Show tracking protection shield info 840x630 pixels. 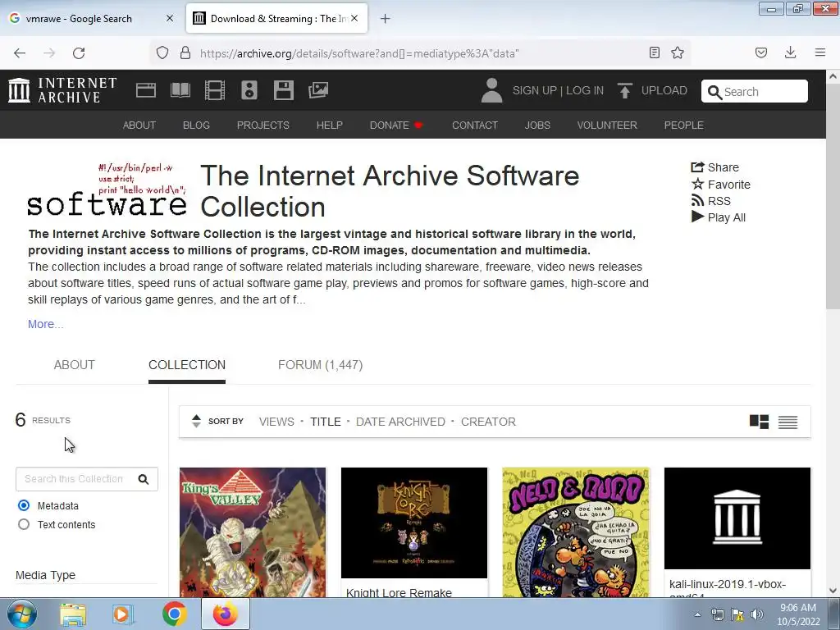click(162, 52)
